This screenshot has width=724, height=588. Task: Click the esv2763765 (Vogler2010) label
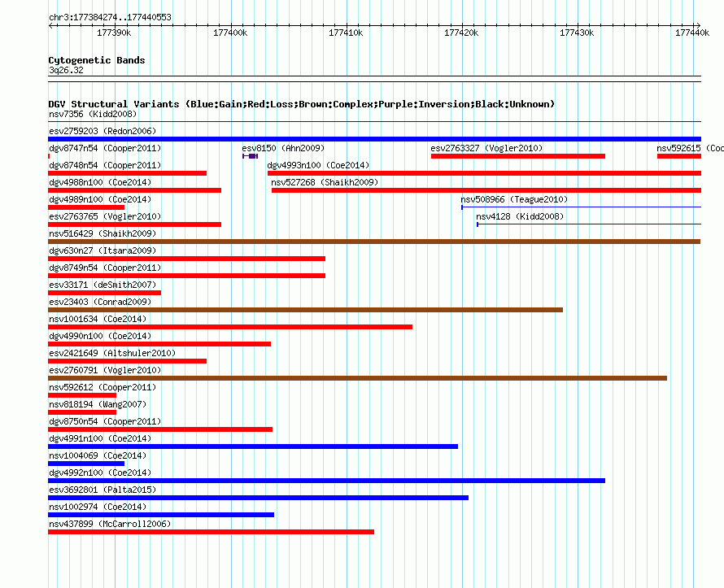(x=105, y=216)
